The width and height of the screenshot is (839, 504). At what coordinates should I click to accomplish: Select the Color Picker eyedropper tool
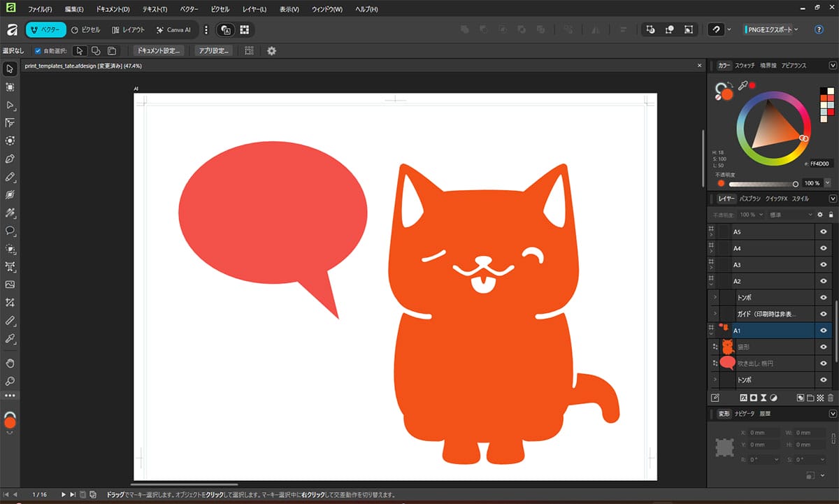pos(10,338)
